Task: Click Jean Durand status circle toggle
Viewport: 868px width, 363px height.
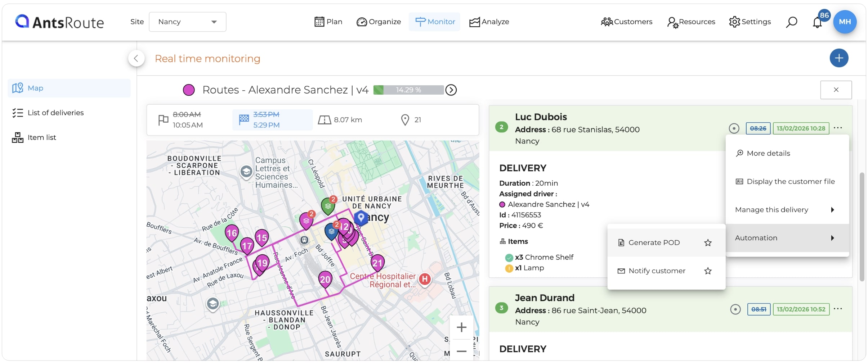Action: [735, 309]
